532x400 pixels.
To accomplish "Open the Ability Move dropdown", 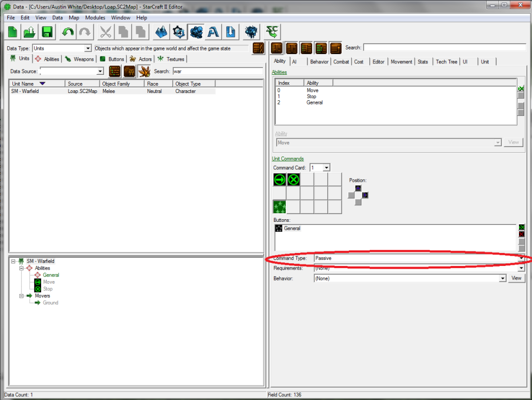I will point(498,143).
